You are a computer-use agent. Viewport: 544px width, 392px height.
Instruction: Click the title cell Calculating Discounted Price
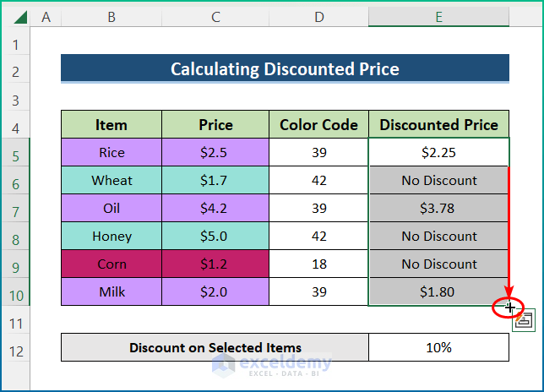(x=285, y=69)
